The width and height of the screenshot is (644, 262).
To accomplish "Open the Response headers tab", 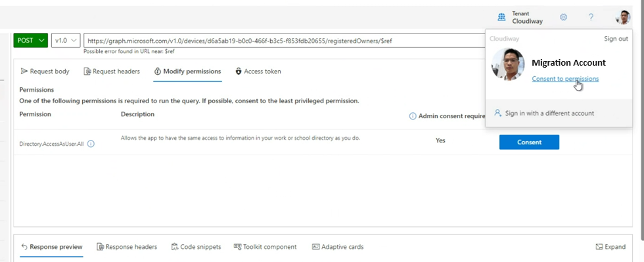I will coord(127,247).
